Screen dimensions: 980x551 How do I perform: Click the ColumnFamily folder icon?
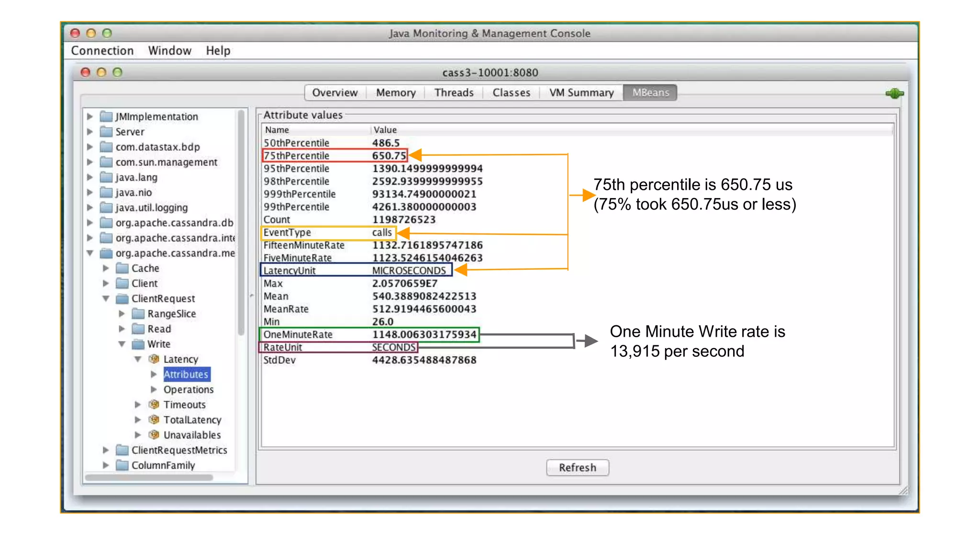point(122,465)
